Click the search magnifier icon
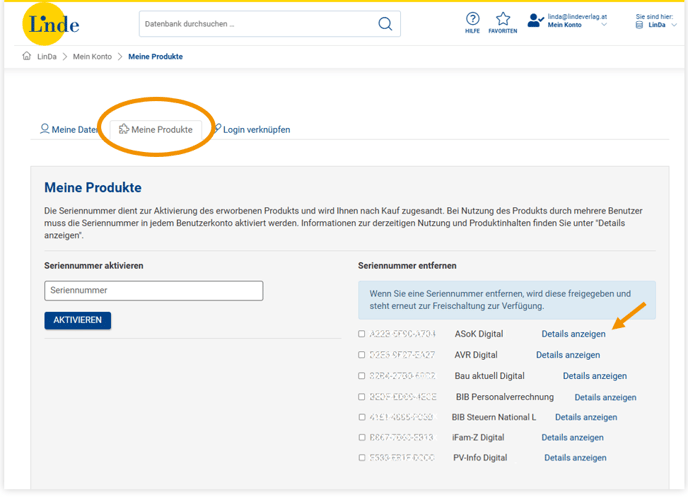This screenshot has height=497, width=688. (x=385, y=24)
